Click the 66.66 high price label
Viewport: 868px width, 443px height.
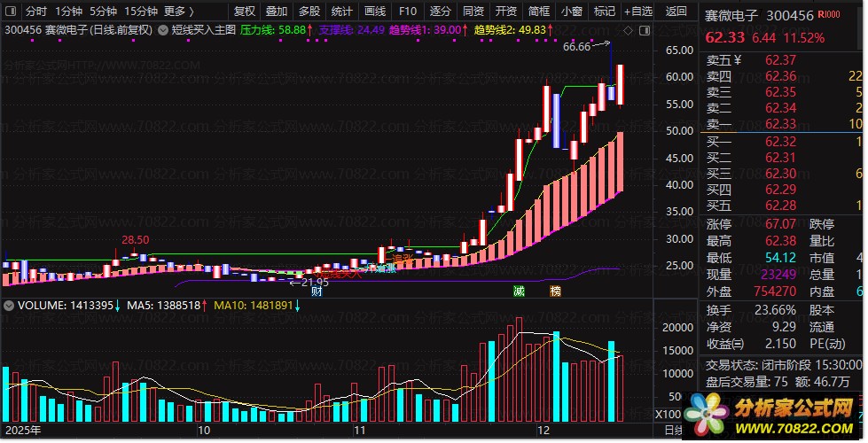tap(577, 47)
